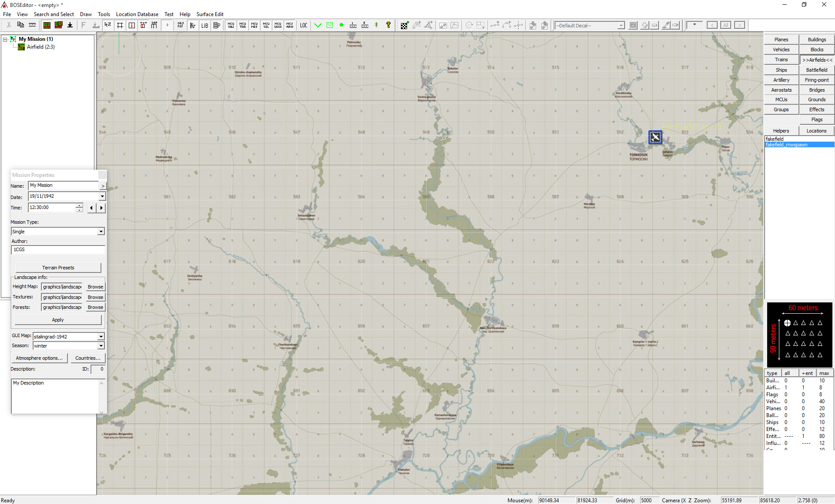
Task: Open the Draw menu
Action: tap(86, 14)
